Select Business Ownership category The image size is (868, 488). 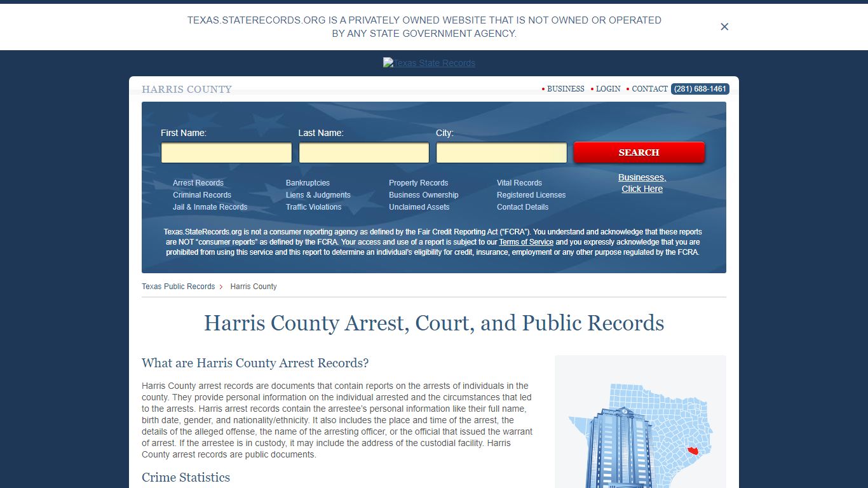(423, 195)
